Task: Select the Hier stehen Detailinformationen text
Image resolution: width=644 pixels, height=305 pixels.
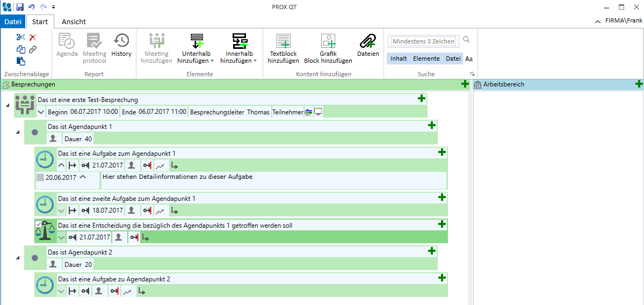Action: point(177,177)
